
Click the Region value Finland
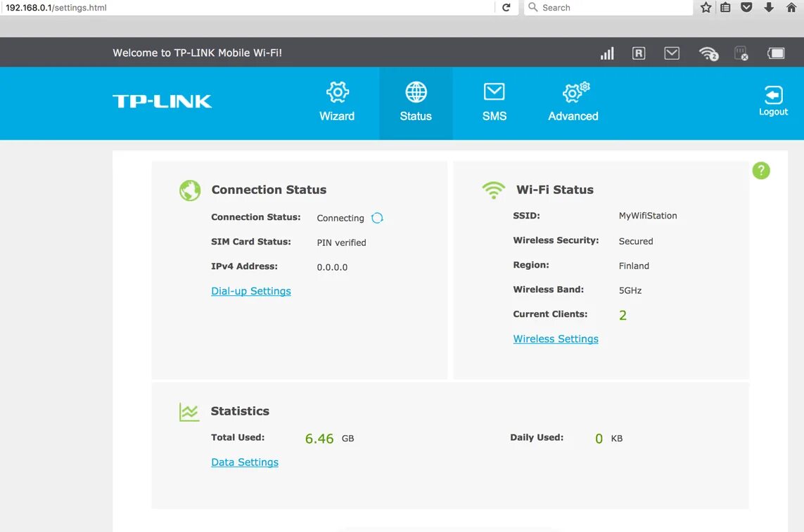point(634,266)
